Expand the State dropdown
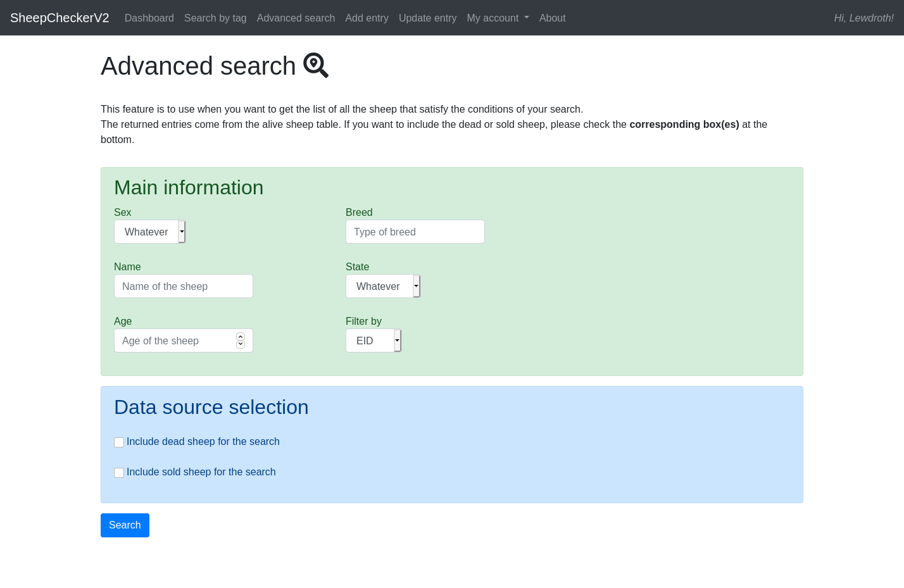Viewport: 904px width, 588px height. [x=383, y=286]
